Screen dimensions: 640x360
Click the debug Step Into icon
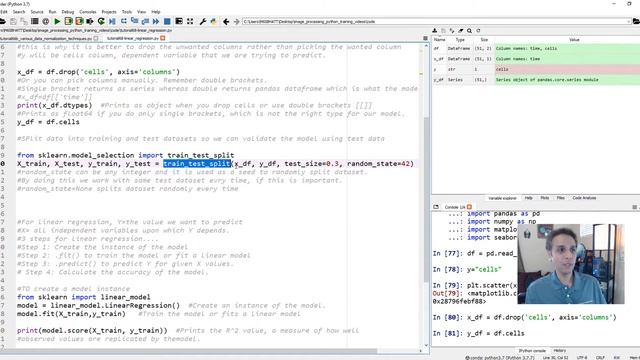(x=134, y=21)
